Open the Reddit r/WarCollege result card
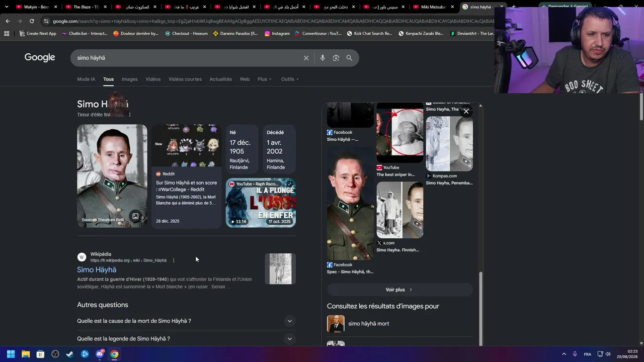 [186, 176]
